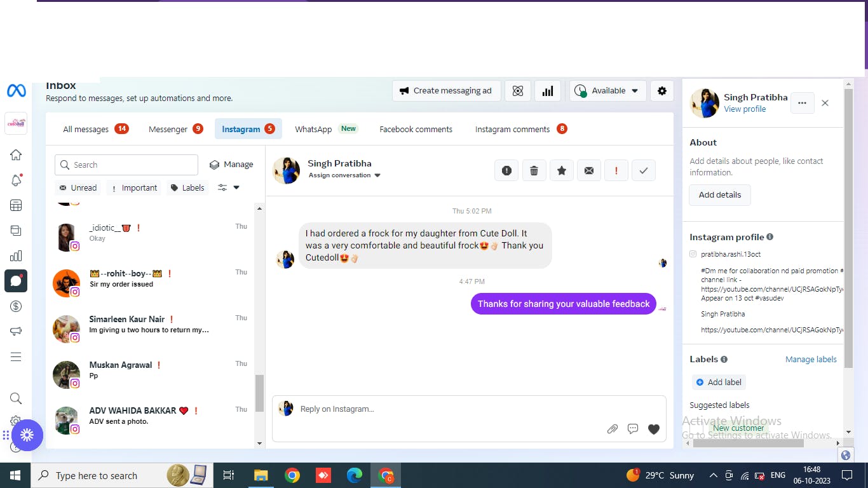Mark conversation as unread envelope icon
Image resolution: width=868 pixels, height=488 pixels.
point(589,170)
